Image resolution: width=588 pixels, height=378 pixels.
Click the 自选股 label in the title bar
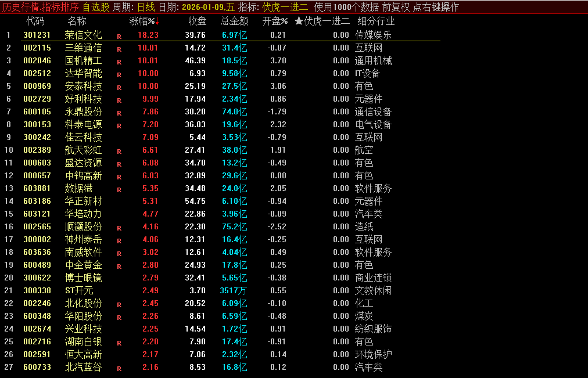pyautogui.click(x=96, y=7)
